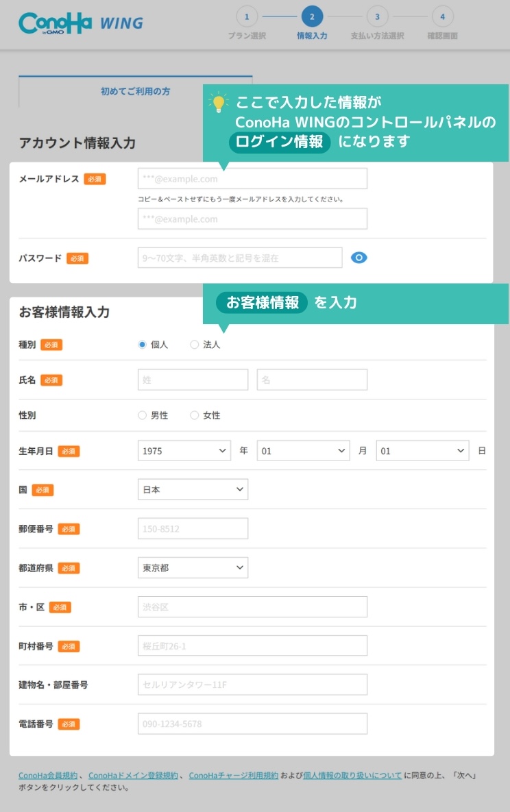510x812 pixels.
Task: Select step 2 情報入力 circle
Action: 312,16
